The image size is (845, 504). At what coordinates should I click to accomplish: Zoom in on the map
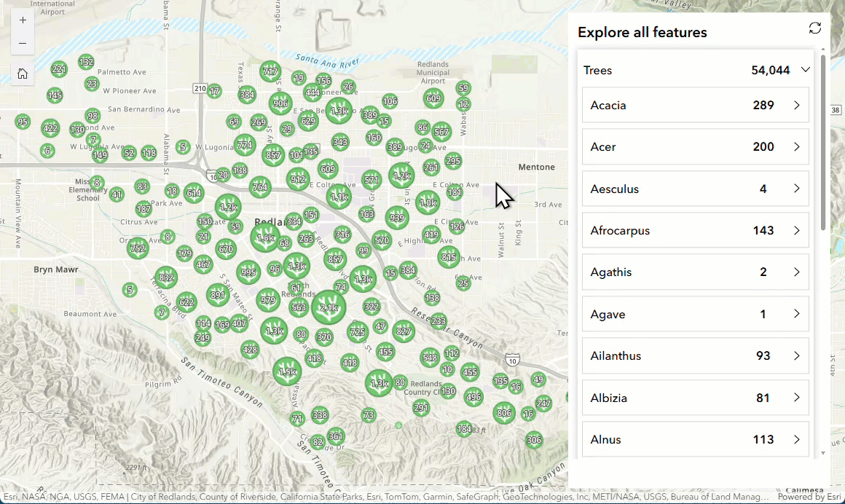coord(23,20)
